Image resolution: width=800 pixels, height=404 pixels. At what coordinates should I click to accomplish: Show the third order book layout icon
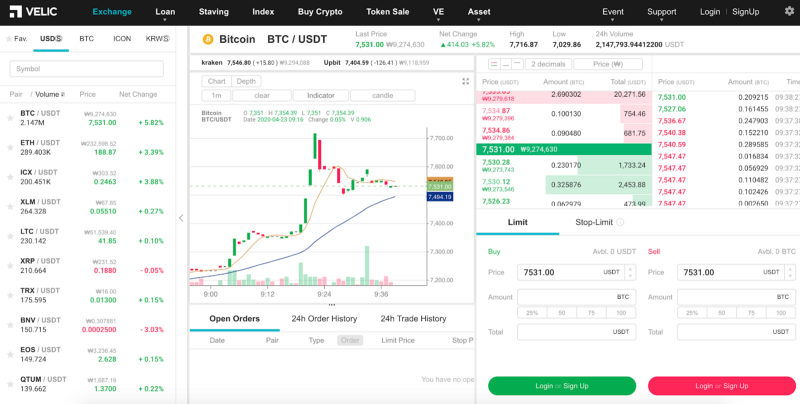(517, 64)
